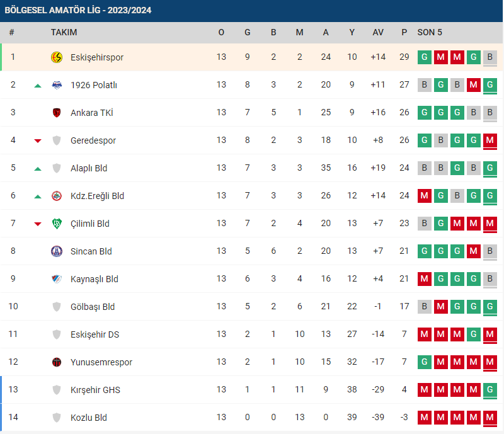
Task: Click the Sincan Bld club emblem
Action: point(57,251)
